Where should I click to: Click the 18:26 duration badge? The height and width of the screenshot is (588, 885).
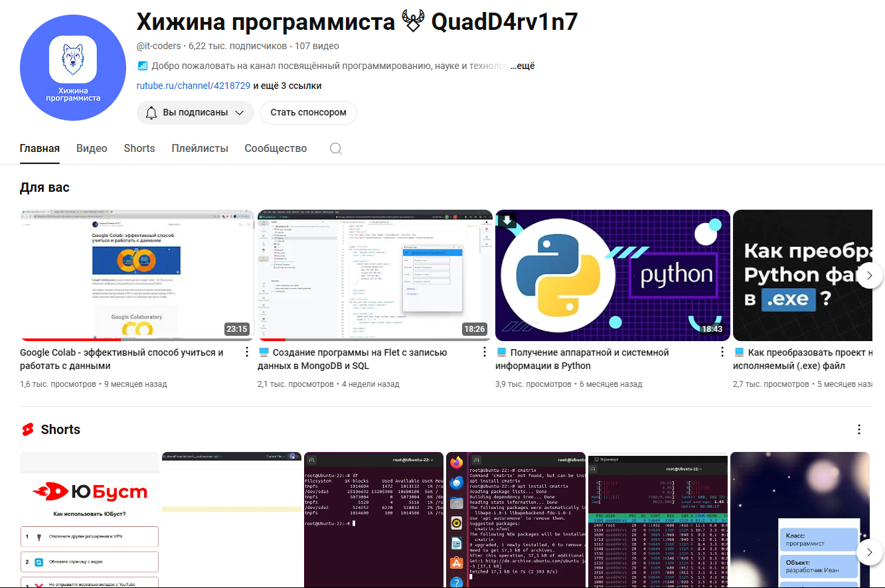[x=474, y=329]
